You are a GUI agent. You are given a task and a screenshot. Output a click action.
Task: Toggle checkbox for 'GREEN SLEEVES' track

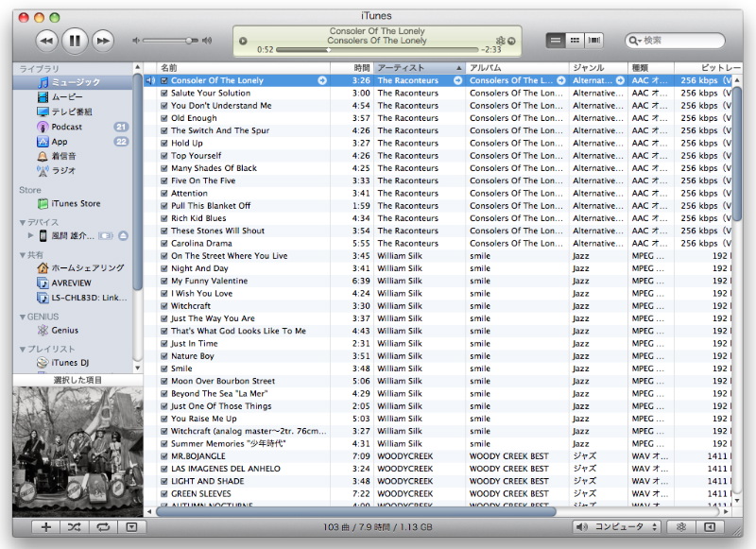164,493
